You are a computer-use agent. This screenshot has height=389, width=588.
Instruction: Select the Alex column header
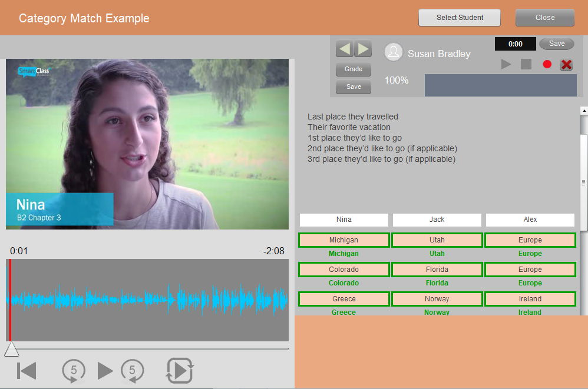click(x=530, y=220)
